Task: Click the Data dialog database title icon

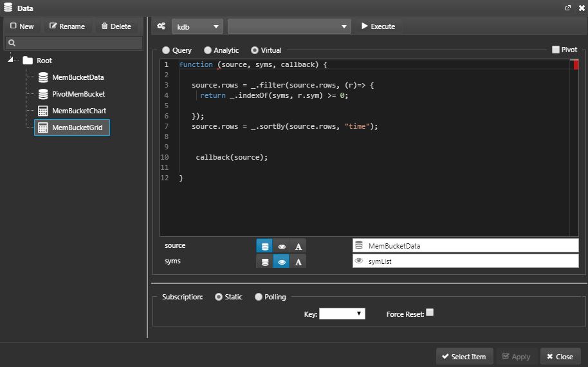Action: point(8,8)
